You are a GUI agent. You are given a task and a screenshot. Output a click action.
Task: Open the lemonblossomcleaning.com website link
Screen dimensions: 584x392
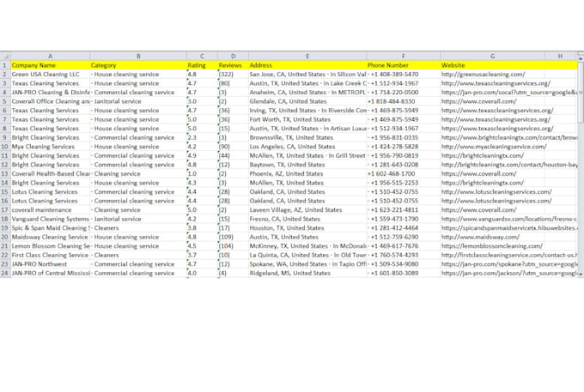[x=492, y=246]
